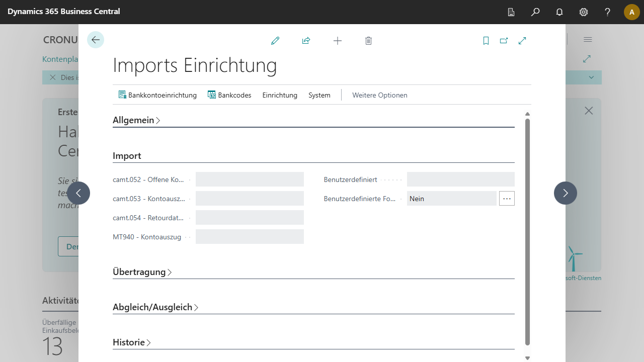Click the plus icon to create new
Viewport: 644px width, 362px height.
click(x=338, y=41)
